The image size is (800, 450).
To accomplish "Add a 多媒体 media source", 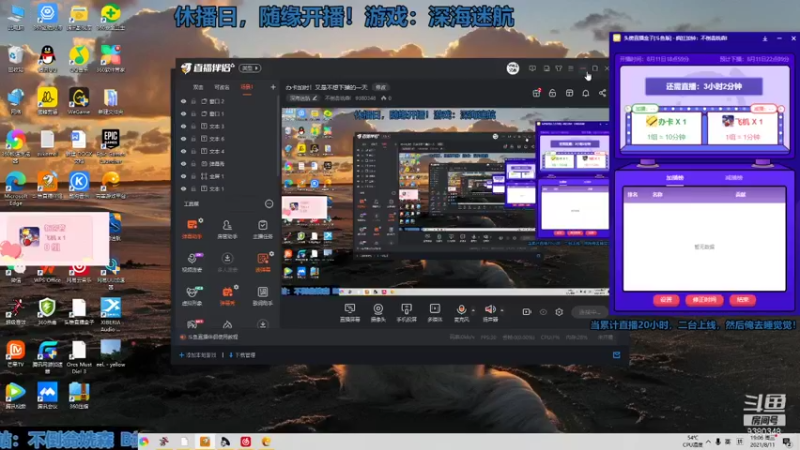I will tap(435, 312).
